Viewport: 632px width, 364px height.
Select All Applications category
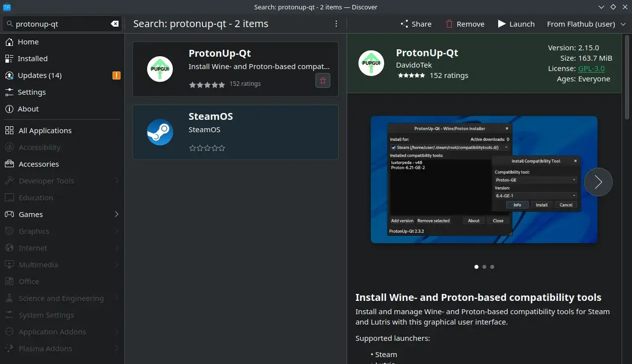[x=62, y=131]
